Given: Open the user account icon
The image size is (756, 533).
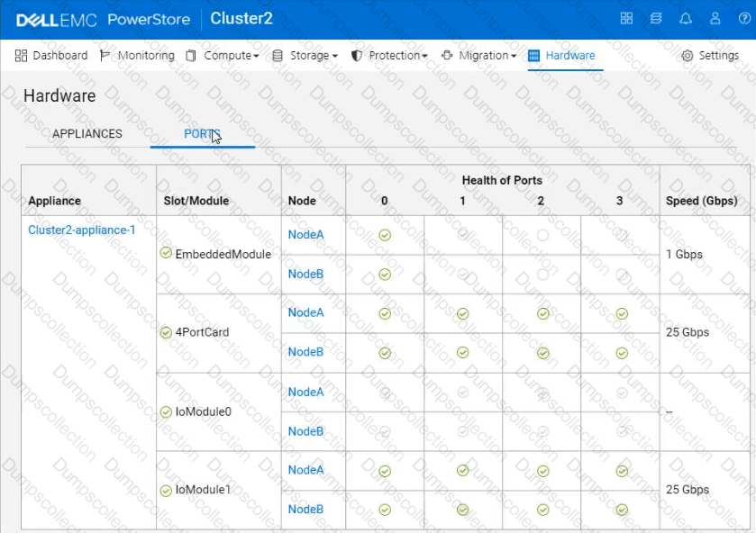Looking at the screenshot, I should (x=715, y=19).
